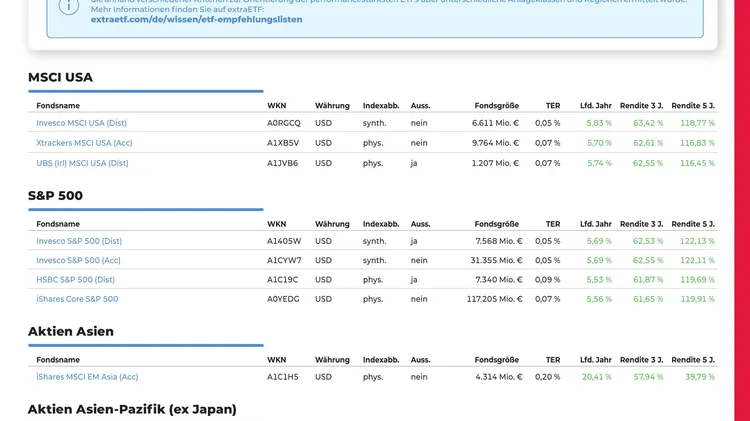The width and height of the screenshot is (750, 421).
Task: Select the Invesco S&P 500 (Acc) link
Action: (x=78, y=260)
